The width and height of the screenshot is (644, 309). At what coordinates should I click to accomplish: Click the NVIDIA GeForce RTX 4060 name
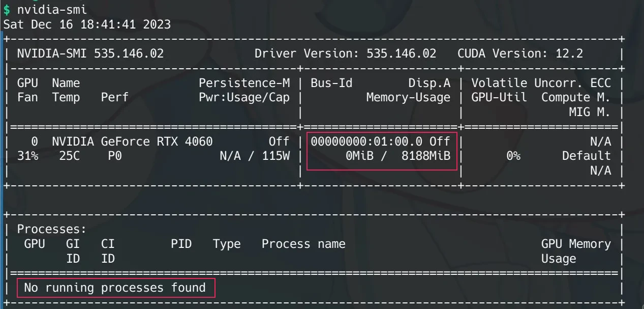(132, 142)
